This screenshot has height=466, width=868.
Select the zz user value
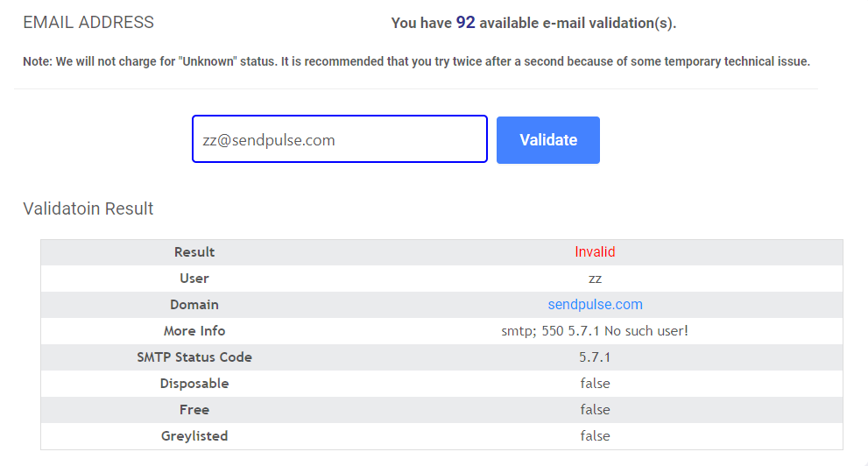pos(595,279)
